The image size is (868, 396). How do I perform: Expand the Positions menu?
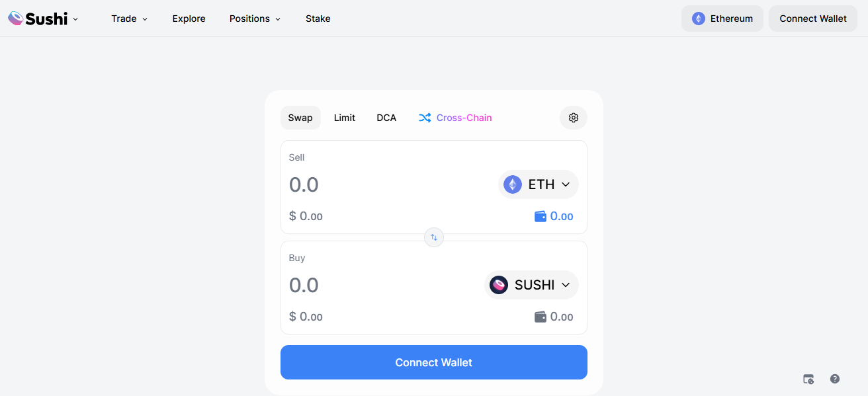click(x=255, y=19)
